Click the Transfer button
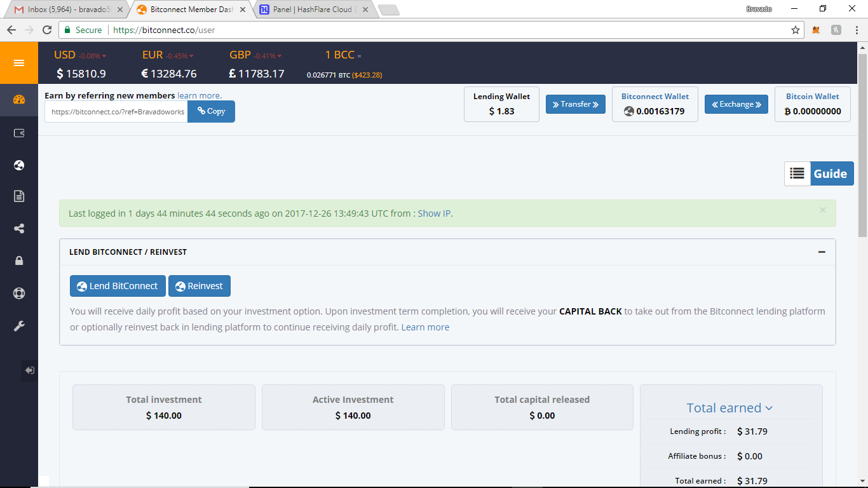Screen dimensions: 868x488 coord(576,104)
